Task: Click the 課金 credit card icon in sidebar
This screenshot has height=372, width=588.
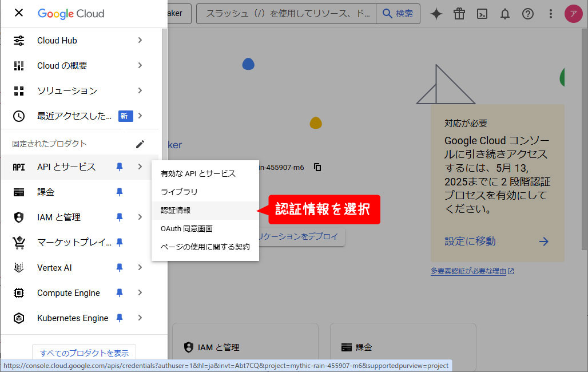Action: coord(19,192)
